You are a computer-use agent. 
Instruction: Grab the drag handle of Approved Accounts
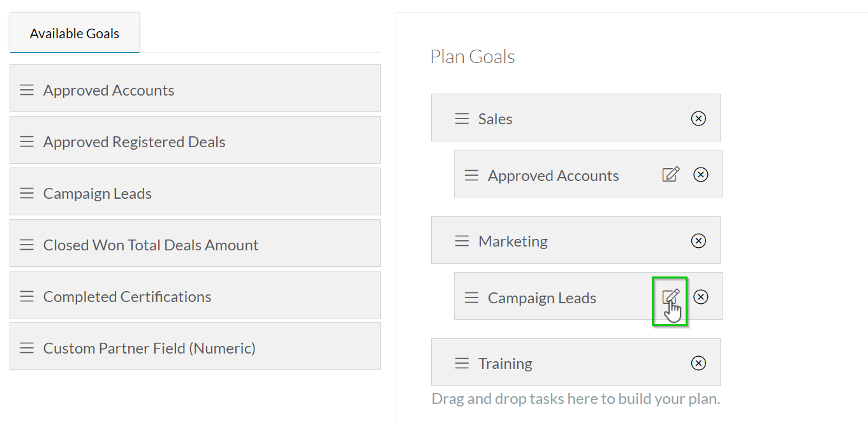[471, 175]
